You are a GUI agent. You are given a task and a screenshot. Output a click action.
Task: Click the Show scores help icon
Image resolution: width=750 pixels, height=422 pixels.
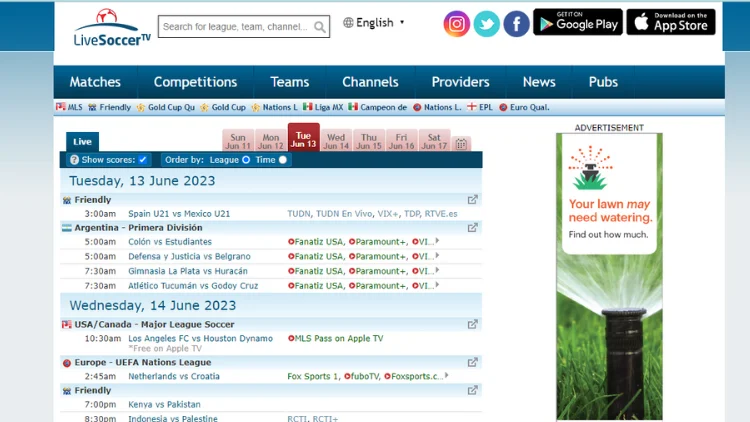[x=74, y=160]
